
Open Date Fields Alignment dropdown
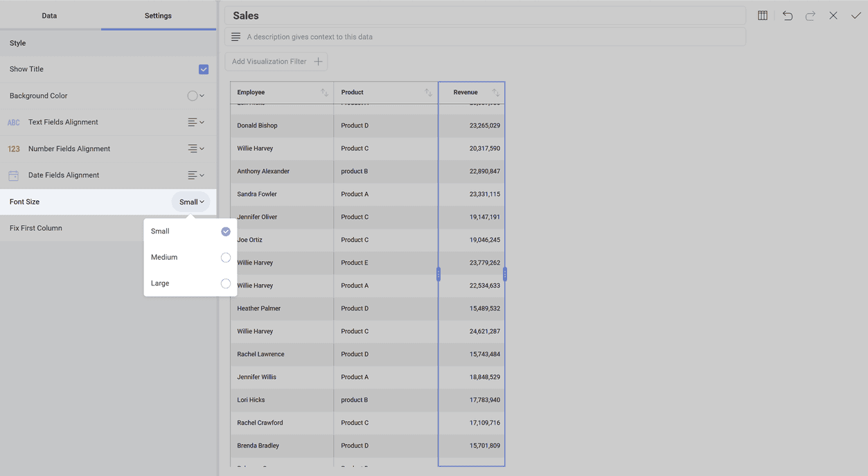pyautogui.click(x=196, y=175)
